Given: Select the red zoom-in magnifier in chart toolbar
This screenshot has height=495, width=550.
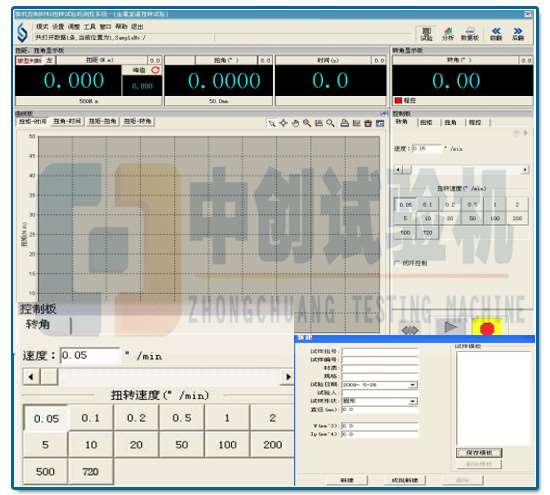Looking at the screenshot, I should [307, 123].
